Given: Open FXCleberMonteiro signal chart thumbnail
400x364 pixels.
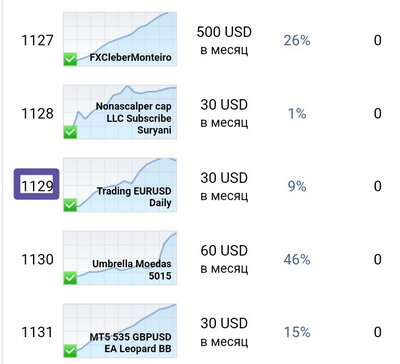Looking at the screenshot, I should pyautogui.click(x=120, y=39).
